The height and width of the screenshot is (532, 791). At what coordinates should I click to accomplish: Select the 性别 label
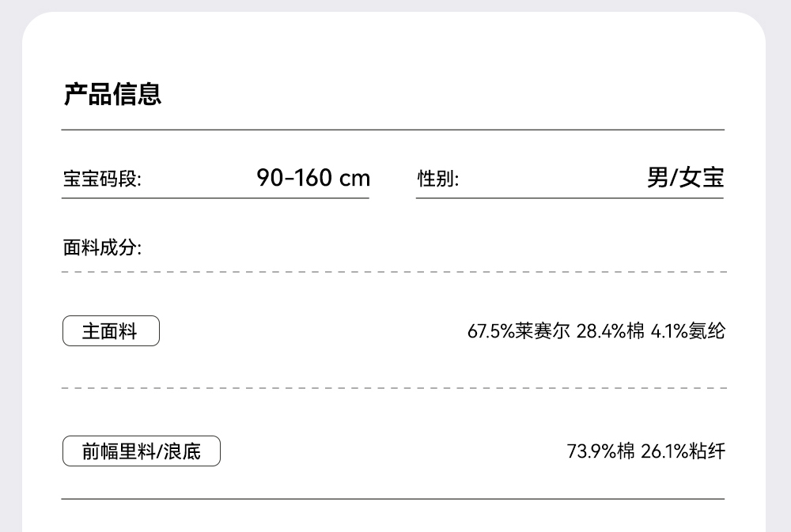click(437, 179)
